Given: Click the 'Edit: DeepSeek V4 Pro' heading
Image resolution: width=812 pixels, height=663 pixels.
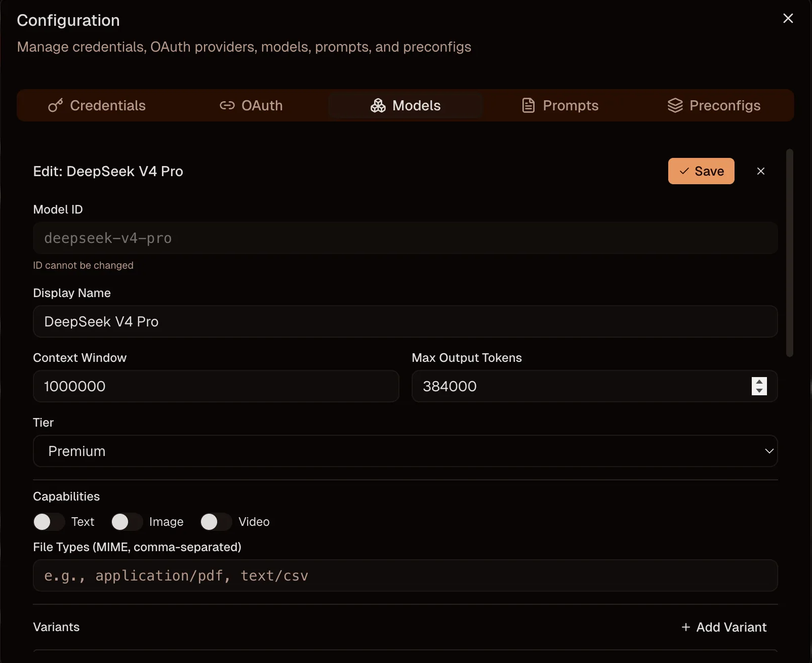Looking at the screenshot, I should (x=108, y=171).
